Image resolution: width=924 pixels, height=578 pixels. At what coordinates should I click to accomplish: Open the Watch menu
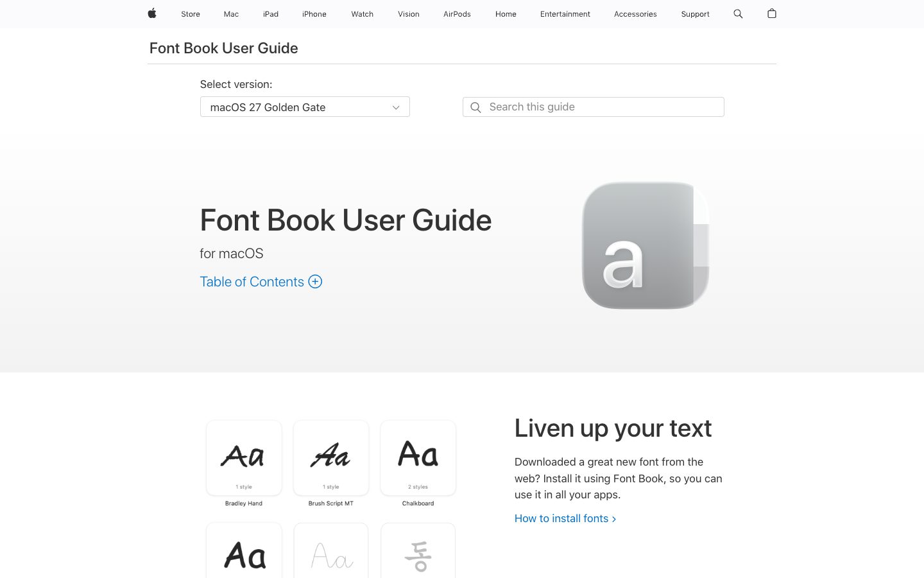click(x=363, y=13)
